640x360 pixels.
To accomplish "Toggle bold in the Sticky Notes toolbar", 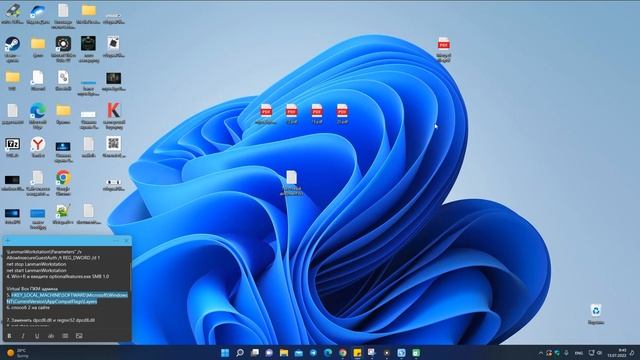I will click(9, 336).
